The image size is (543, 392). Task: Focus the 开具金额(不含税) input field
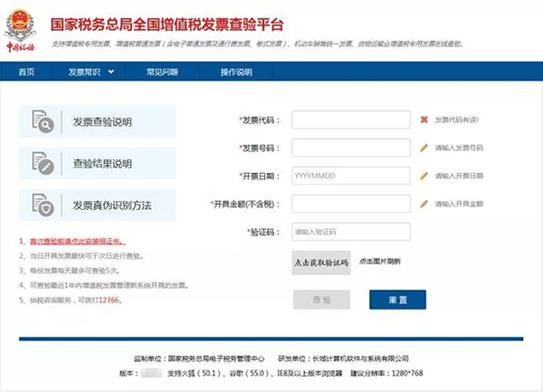point(351,204)
